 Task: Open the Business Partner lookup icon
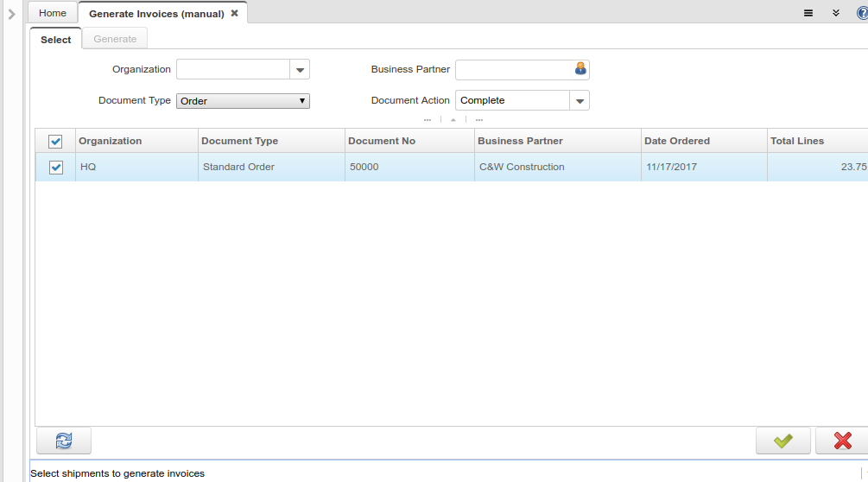pyautogui.click(x=580, y=69)
